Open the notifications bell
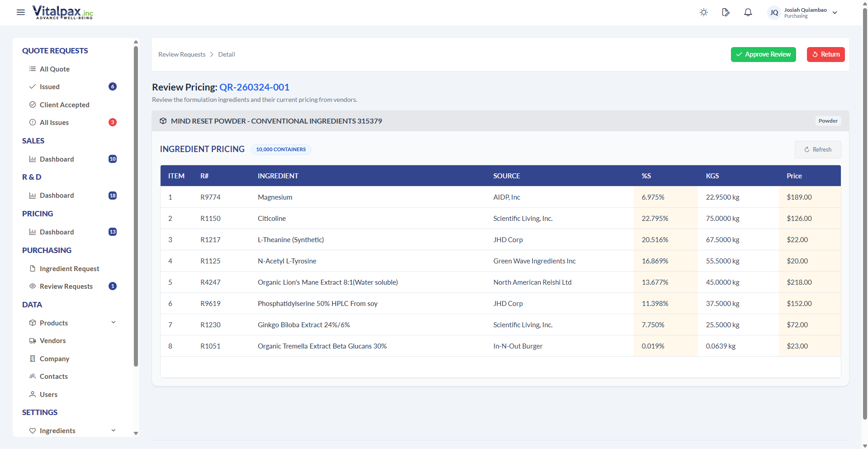The width and height of the screenshot is (868, 449). (748, 12)
